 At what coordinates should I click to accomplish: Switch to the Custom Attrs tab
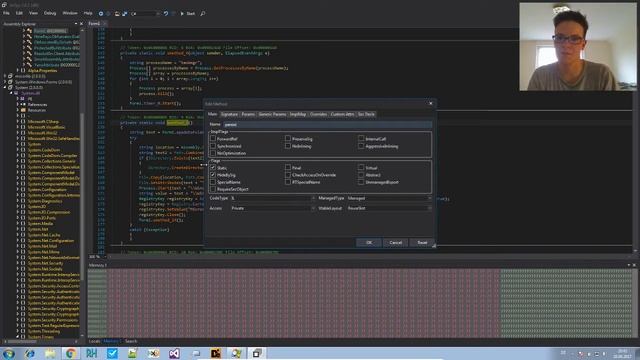tap(342, 114)
